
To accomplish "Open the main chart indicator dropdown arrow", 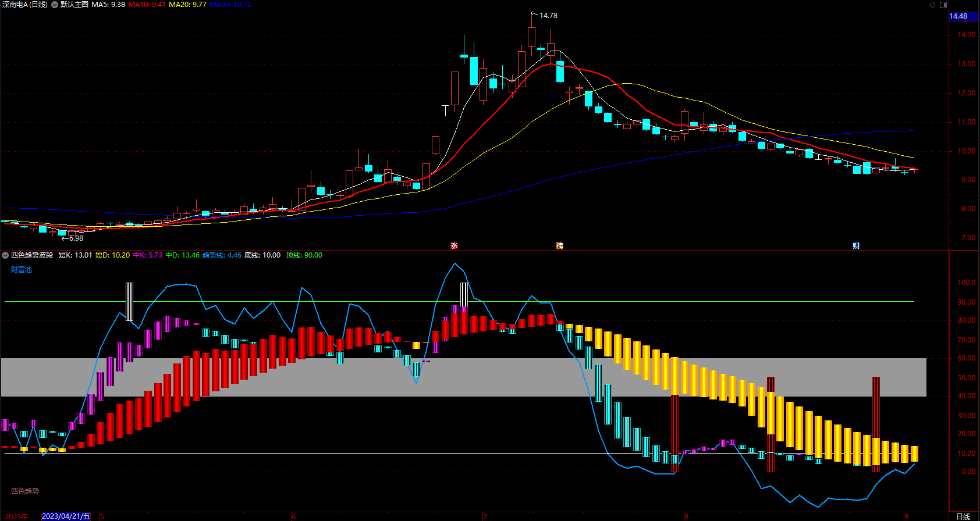I will coord(55,5).
